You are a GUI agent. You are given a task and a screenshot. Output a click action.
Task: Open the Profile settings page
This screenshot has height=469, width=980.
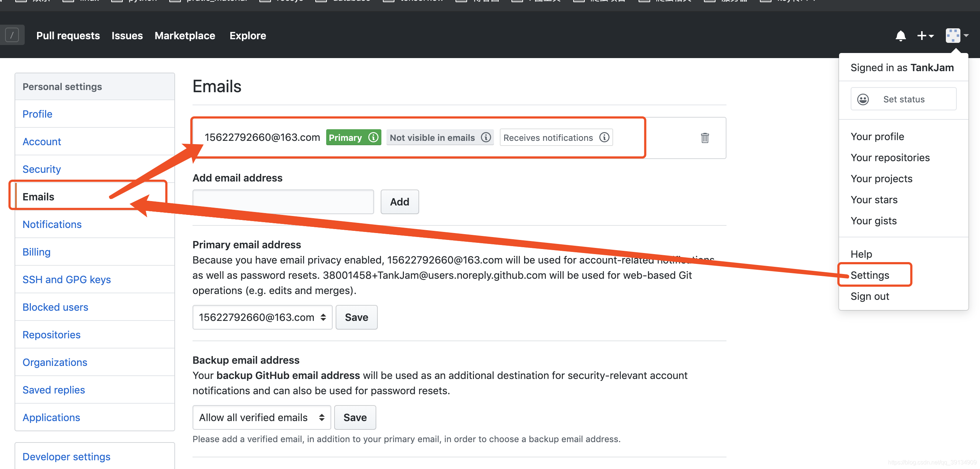coord(95,114)
